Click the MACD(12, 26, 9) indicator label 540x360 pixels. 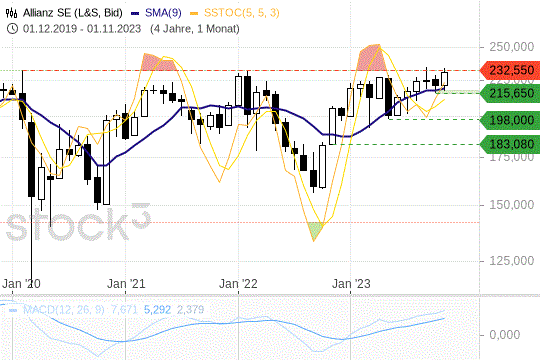point(63,309)
